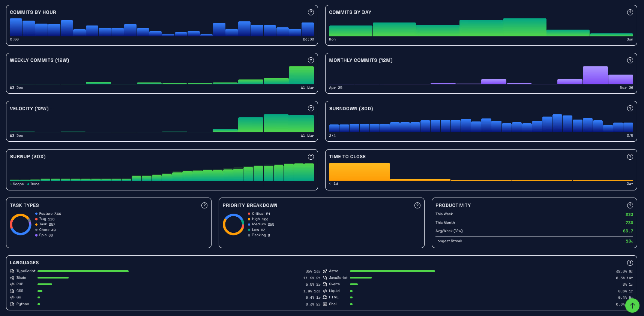Image resolution: width=644 pixels, height=316 pixels.
Task: Show help for Monthly Commits panel
Action: pos(630,60)
